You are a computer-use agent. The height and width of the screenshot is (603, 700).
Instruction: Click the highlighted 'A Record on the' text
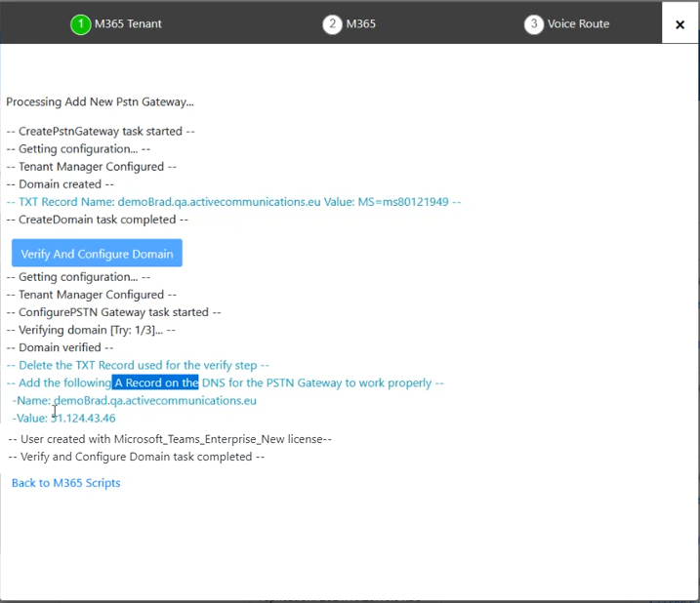pos(155,382)
